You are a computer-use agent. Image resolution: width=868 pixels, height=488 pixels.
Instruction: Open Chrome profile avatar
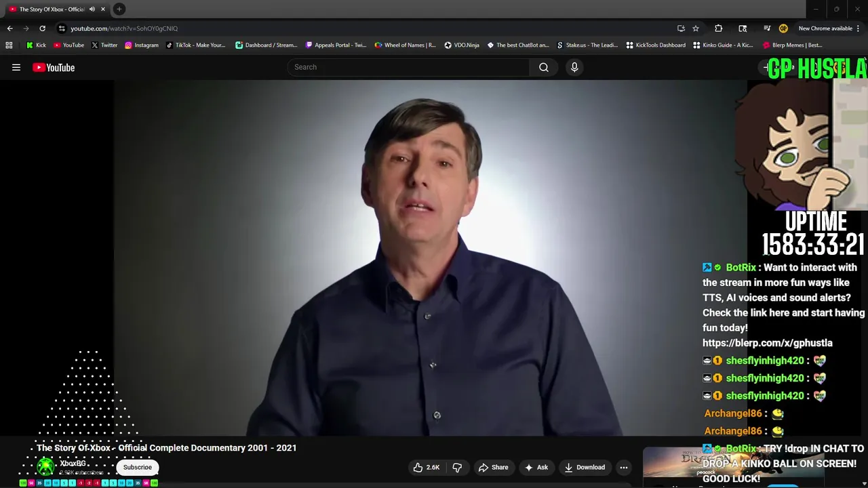point(783,28)
